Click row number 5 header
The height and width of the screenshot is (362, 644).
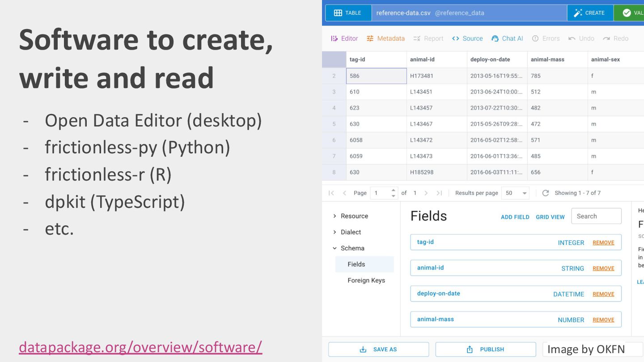334,124
